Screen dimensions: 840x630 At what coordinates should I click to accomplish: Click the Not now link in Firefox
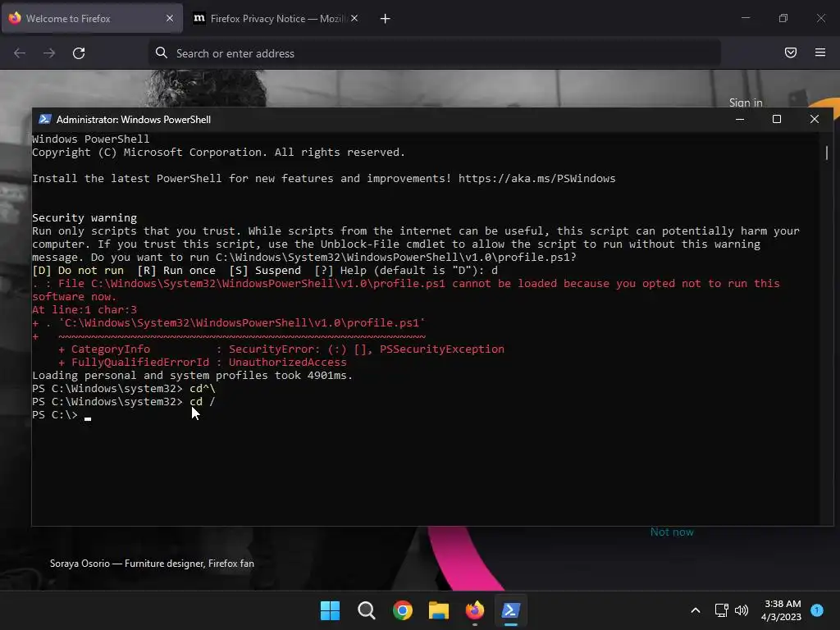[x=672, y=532]
